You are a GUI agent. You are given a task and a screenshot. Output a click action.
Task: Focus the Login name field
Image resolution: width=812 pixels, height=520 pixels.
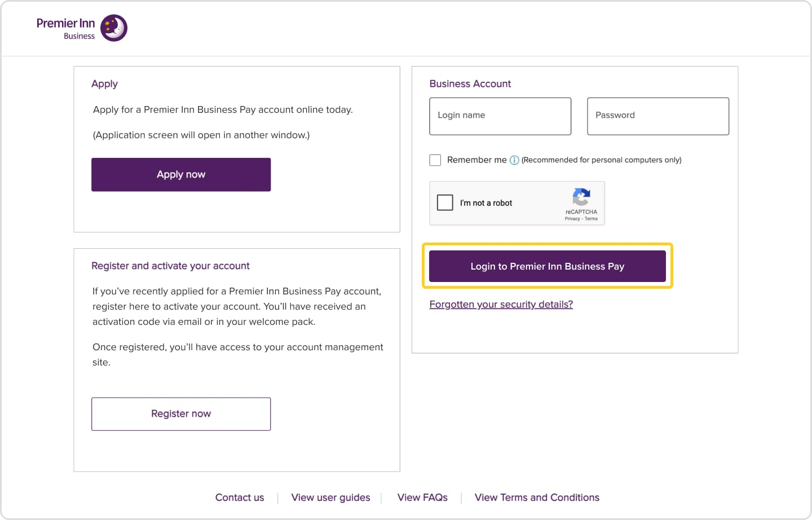click(500, 116)
